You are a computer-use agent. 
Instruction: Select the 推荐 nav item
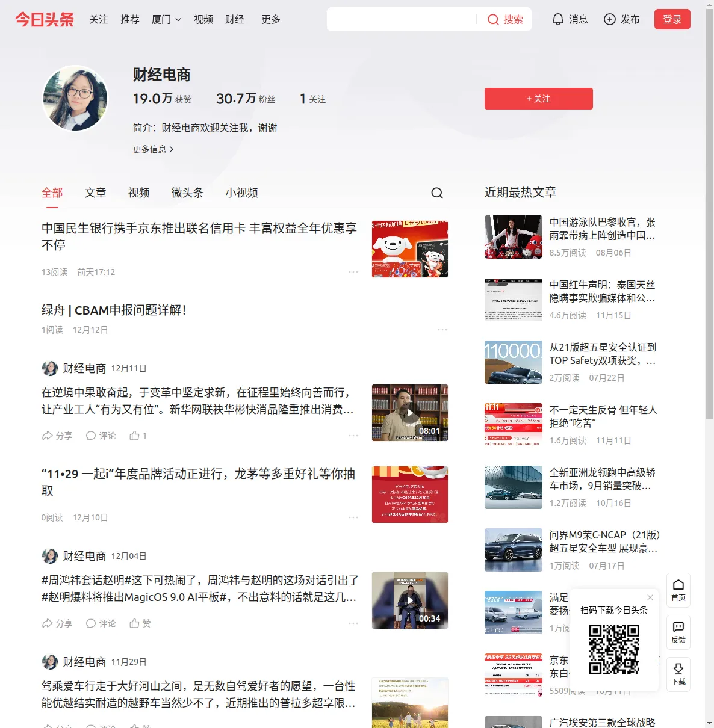tap(130, 19)
